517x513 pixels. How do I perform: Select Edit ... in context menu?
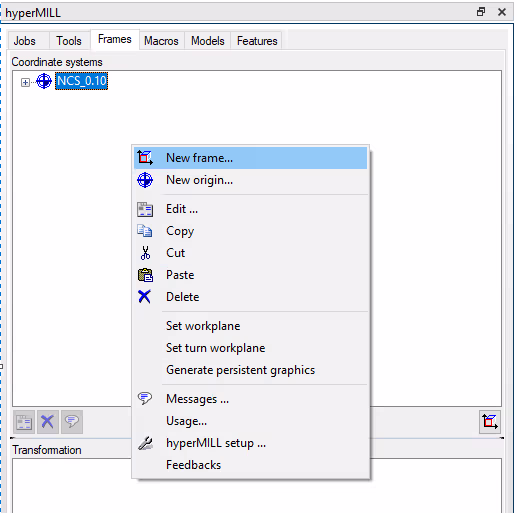[x=250, y=209]
